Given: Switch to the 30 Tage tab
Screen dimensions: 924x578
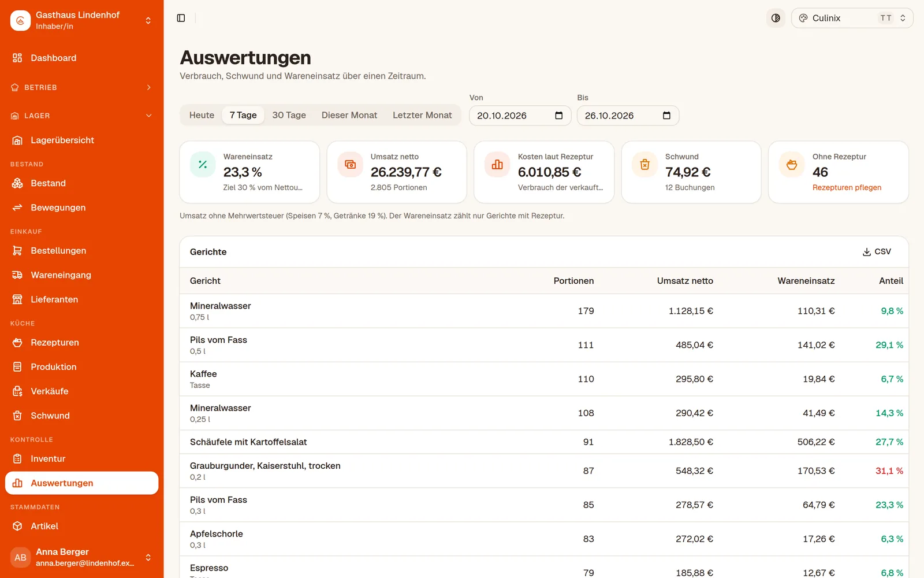Looking at the screenshot, I should 289,115.
